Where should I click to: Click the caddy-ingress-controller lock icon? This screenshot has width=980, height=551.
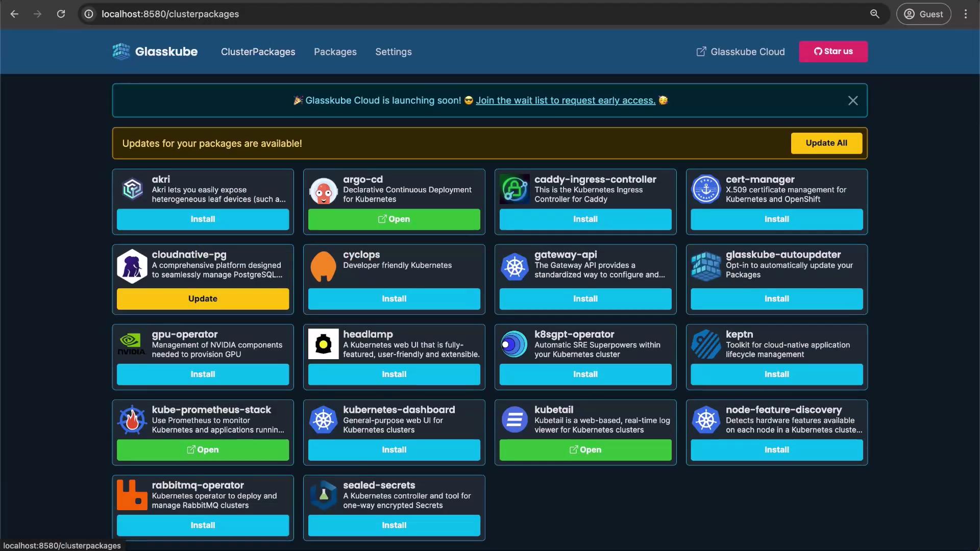click(514, 189)
